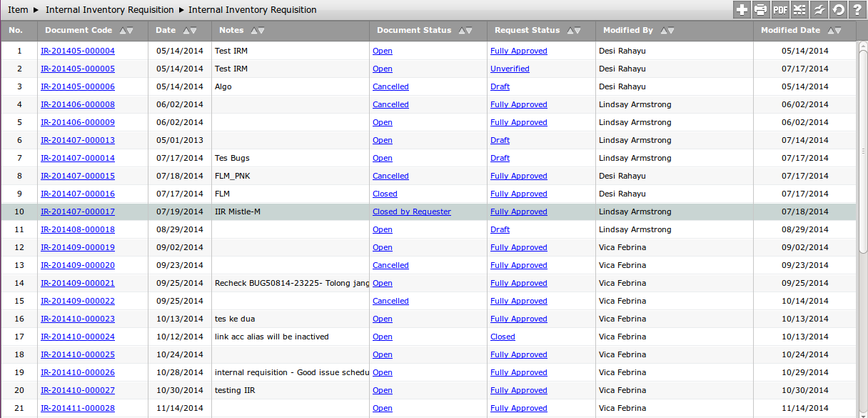
Task: Open document IR-201409-000021
Action: [78, 283]
